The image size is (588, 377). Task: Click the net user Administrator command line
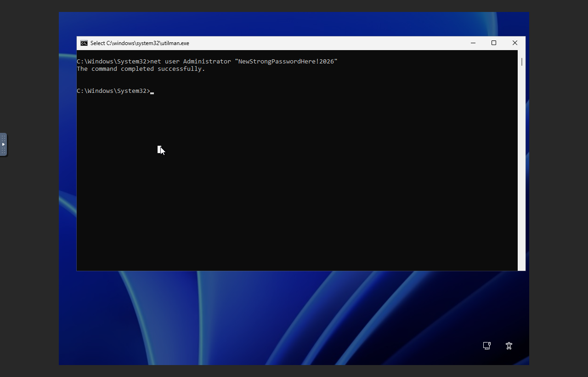pyautogui.click(x=207, y=62)
